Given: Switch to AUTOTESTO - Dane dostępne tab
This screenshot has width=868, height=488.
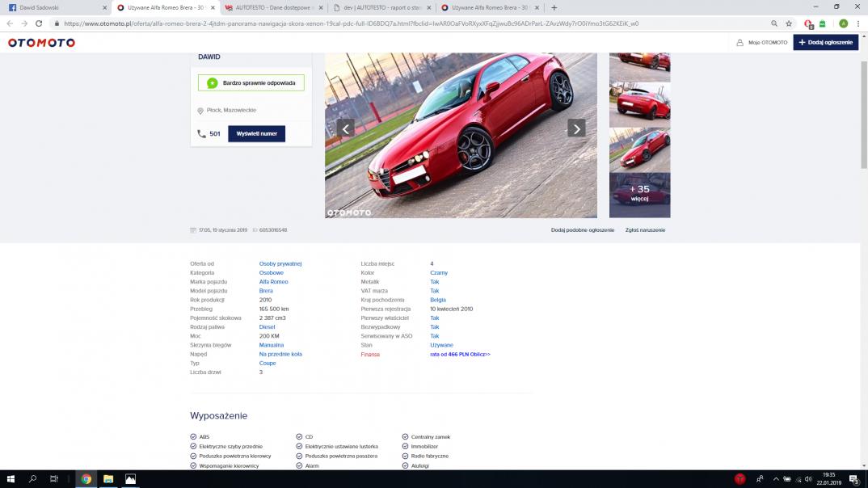Looking at the screenshot, I should pos(275,8).
